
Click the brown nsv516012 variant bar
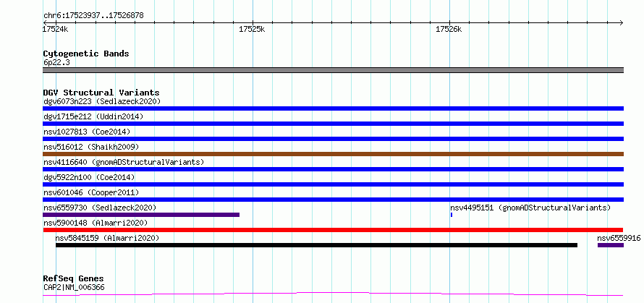pyautogui.click(x=333, y=154)
